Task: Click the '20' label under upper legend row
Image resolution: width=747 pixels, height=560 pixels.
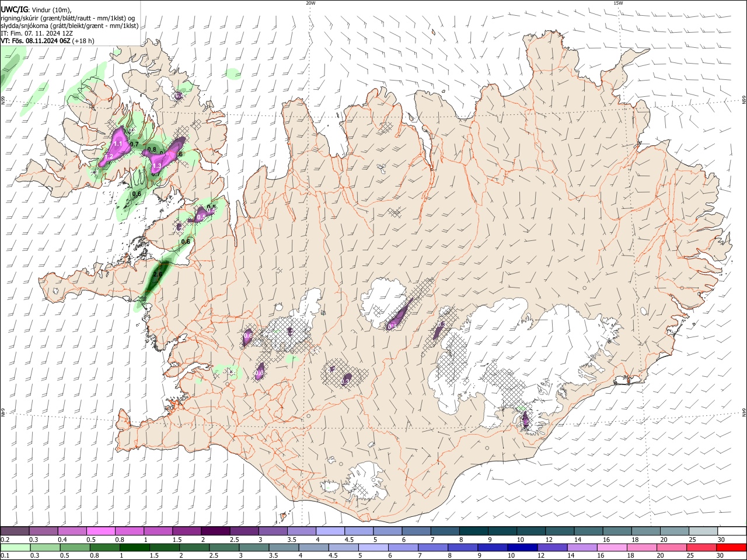Action: point(664,540)
